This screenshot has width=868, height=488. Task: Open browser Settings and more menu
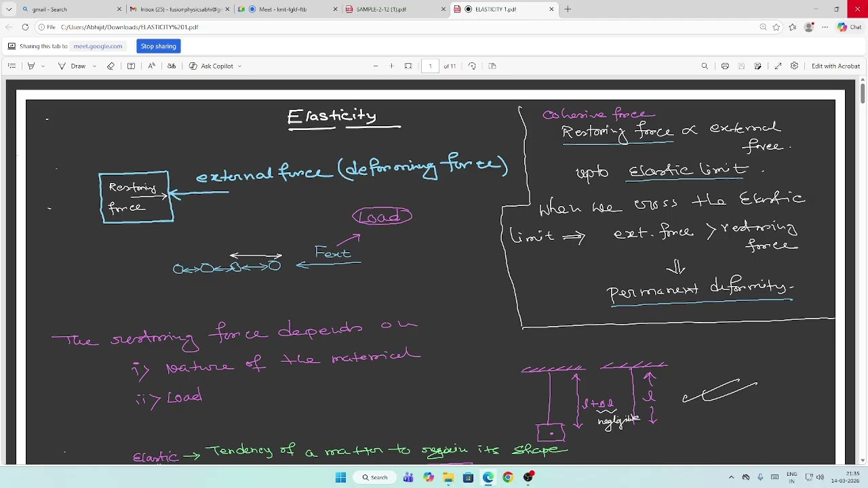[x=825, y=27]
